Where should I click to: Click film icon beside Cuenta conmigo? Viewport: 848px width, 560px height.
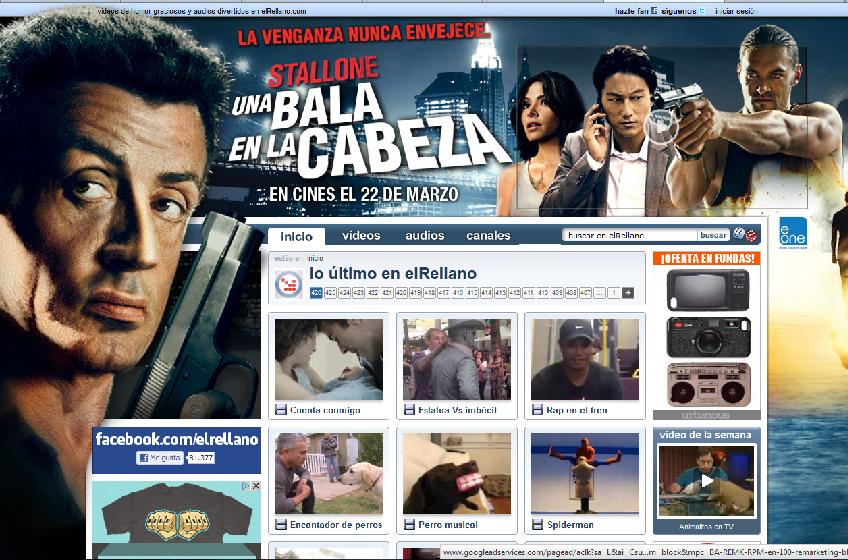point(281,410)
